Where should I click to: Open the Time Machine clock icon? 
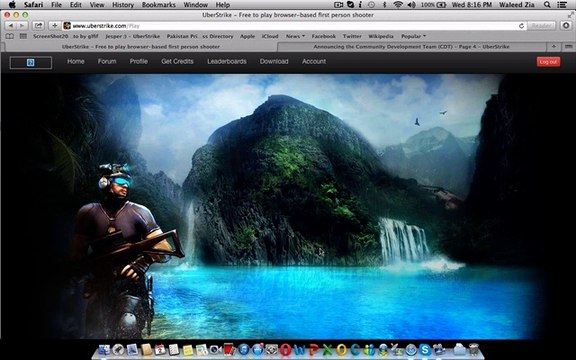coord(371,5)
